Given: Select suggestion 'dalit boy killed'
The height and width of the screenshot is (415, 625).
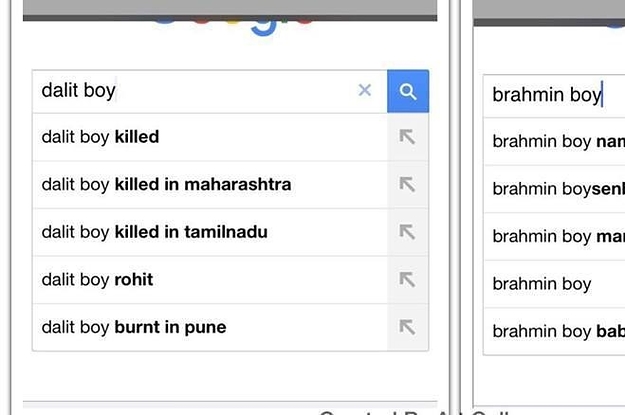Looking at the screenshot, I should click(x=210, y=137).
